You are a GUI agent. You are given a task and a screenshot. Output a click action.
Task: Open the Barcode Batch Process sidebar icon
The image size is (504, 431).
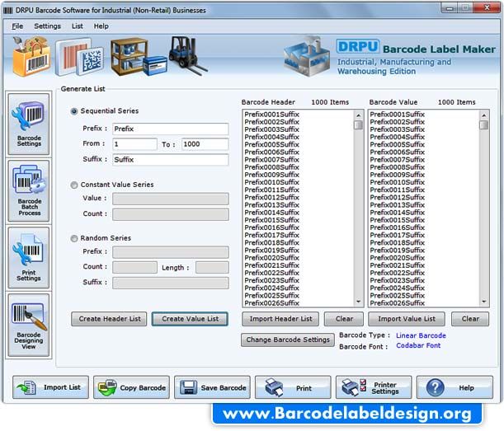[x=29, y=190]
